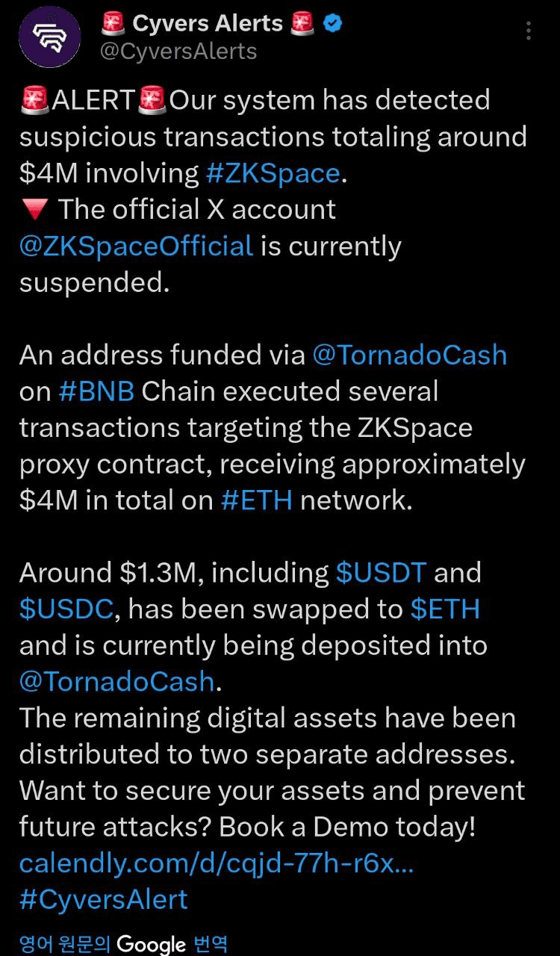Open the #ETH hashtag
The image size is (560, 956).
[x=257, y=500]
